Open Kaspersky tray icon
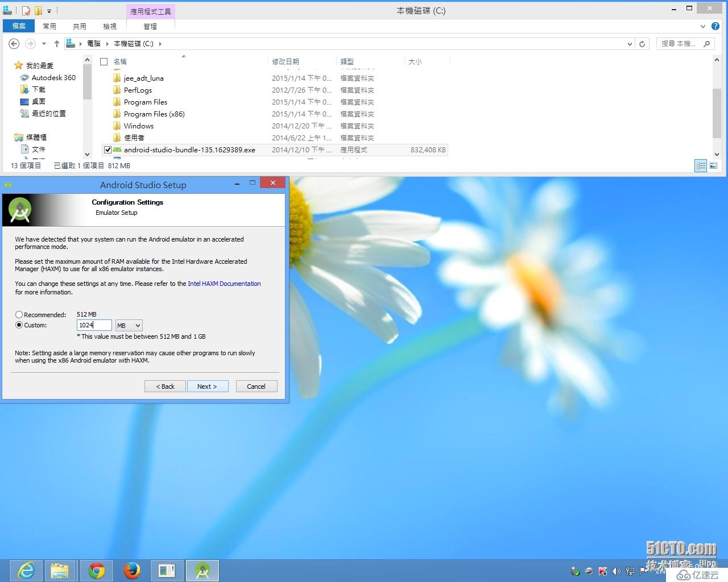728x582 pixels. click(x=602, y=571)
